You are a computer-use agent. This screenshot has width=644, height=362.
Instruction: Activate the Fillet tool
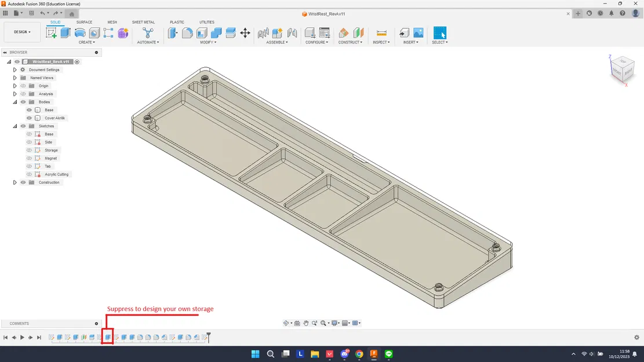coord(187,33)
